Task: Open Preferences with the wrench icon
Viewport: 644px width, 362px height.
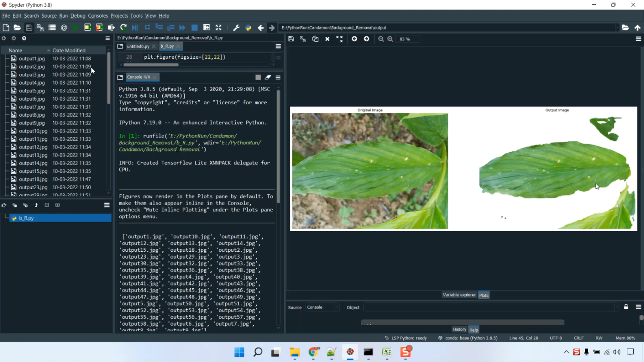Action: 236,27
